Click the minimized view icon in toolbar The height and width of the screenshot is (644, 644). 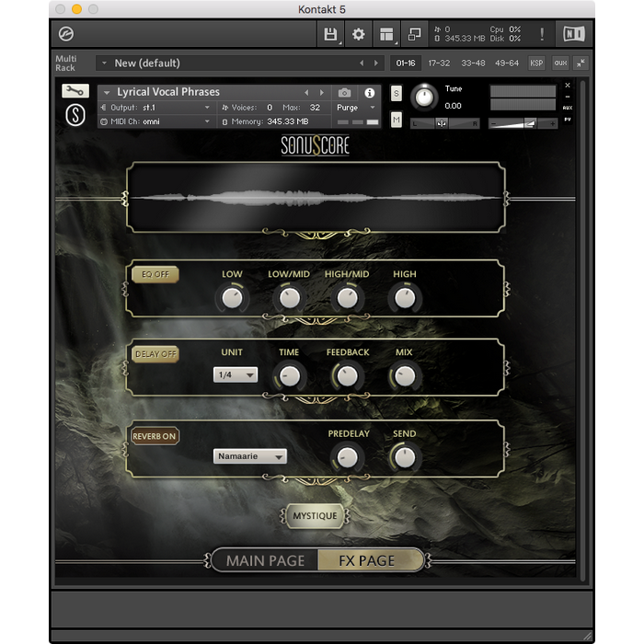[x=415, y=35]
